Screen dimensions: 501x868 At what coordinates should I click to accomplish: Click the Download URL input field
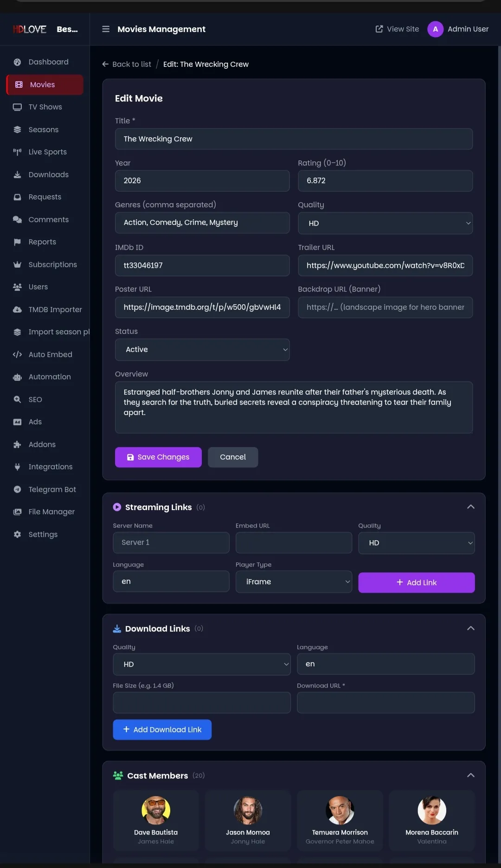pos(385,703)
